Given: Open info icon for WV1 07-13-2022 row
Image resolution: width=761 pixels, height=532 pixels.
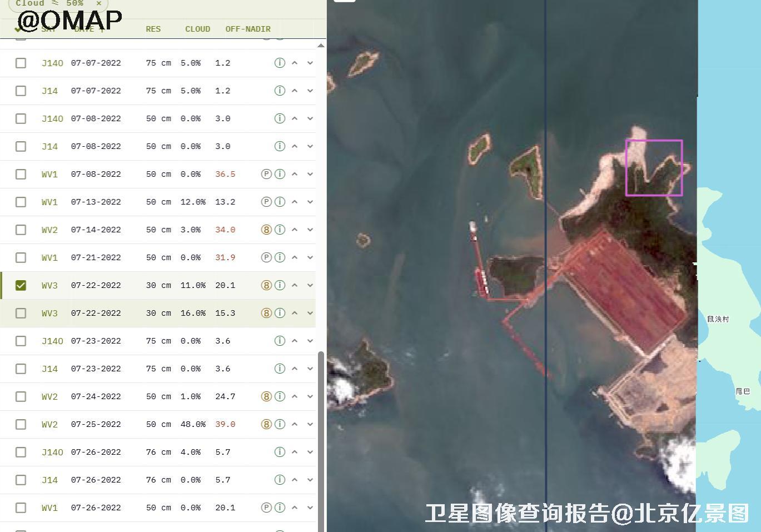Looking at the screenshot, I should (280, 202).
